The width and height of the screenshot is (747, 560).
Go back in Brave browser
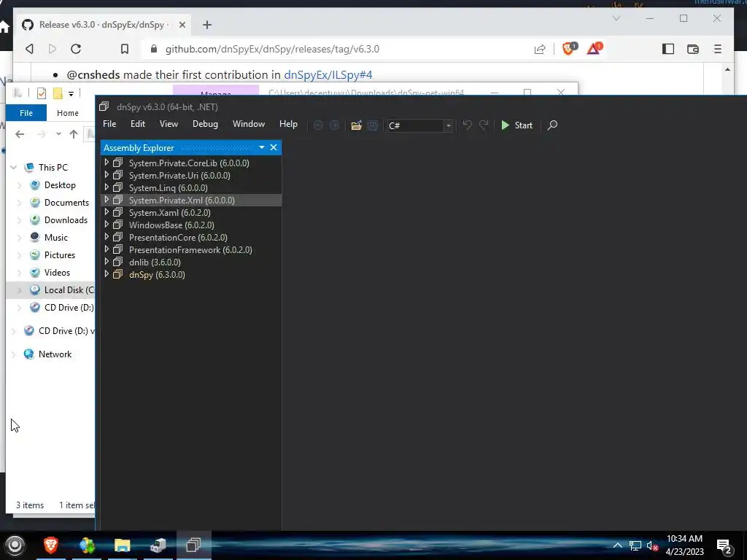point(29,49)
